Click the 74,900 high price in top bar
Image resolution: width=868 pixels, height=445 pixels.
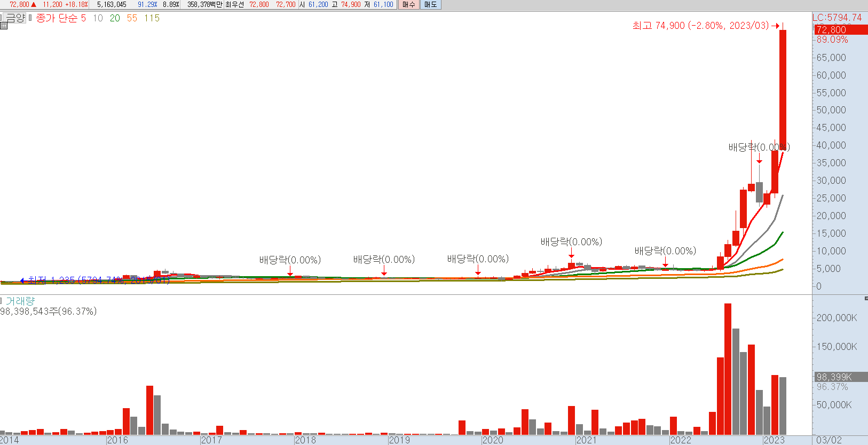click(x=351, y=5)
